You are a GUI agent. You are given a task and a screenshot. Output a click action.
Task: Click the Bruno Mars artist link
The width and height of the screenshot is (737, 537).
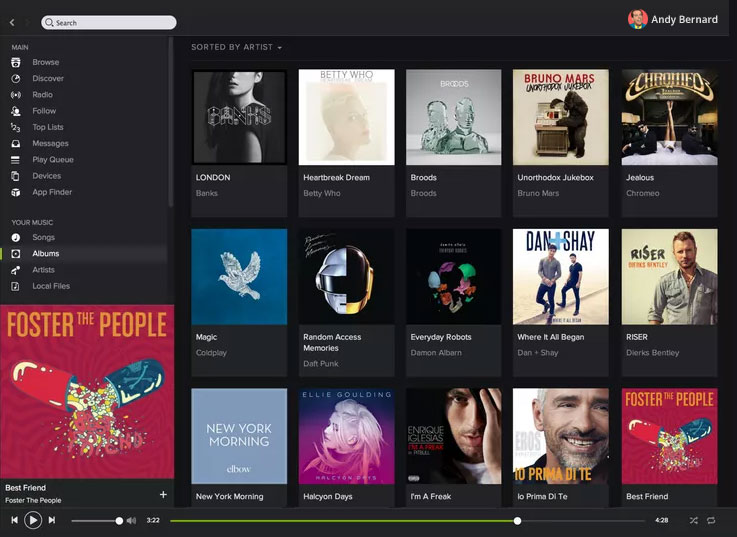(538, 193)
